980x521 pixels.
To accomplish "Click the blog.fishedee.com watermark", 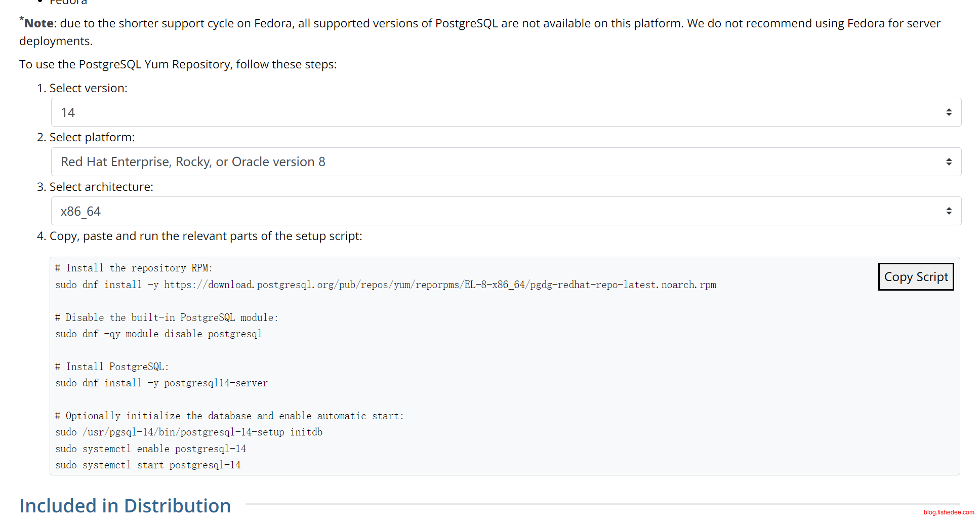I will tap(948, 512).
